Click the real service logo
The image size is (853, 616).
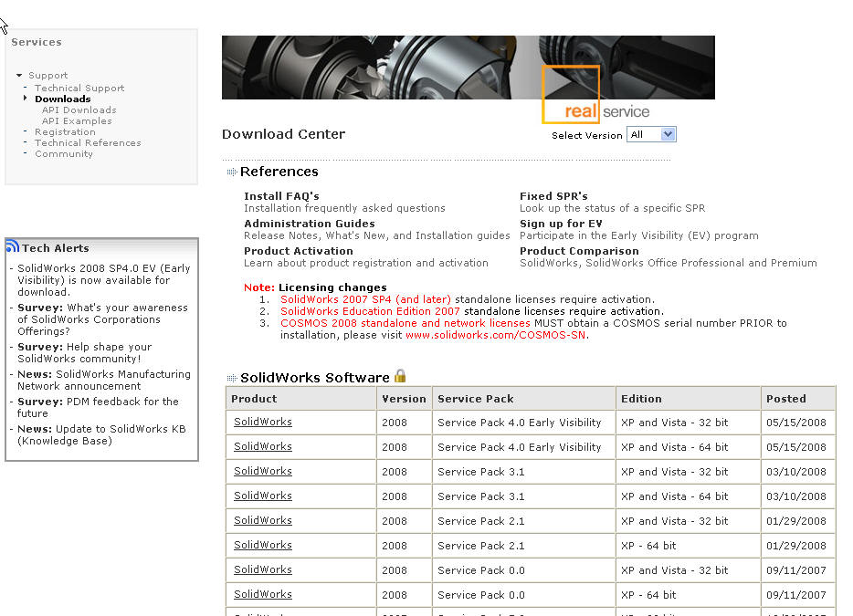point(596,95)
